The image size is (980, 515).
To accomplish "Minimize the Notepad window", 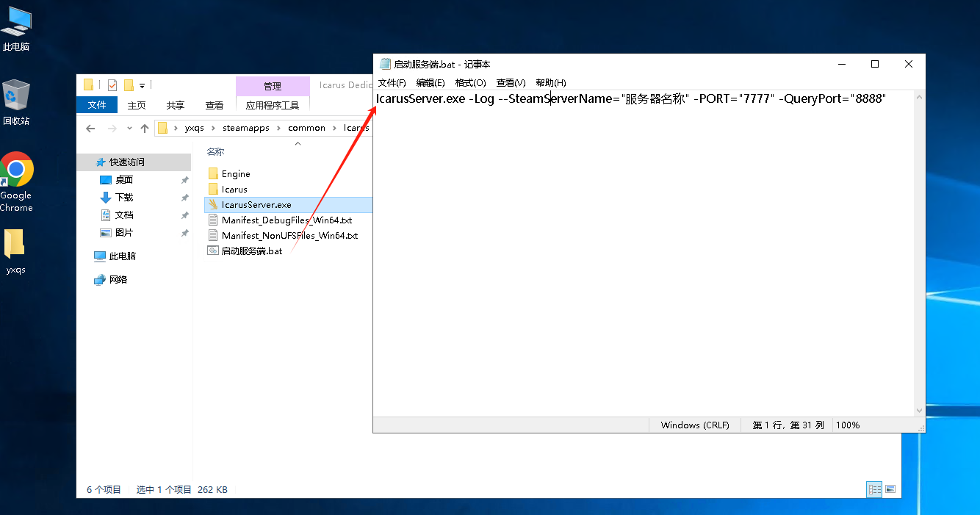I will click(x=841, y=64).
